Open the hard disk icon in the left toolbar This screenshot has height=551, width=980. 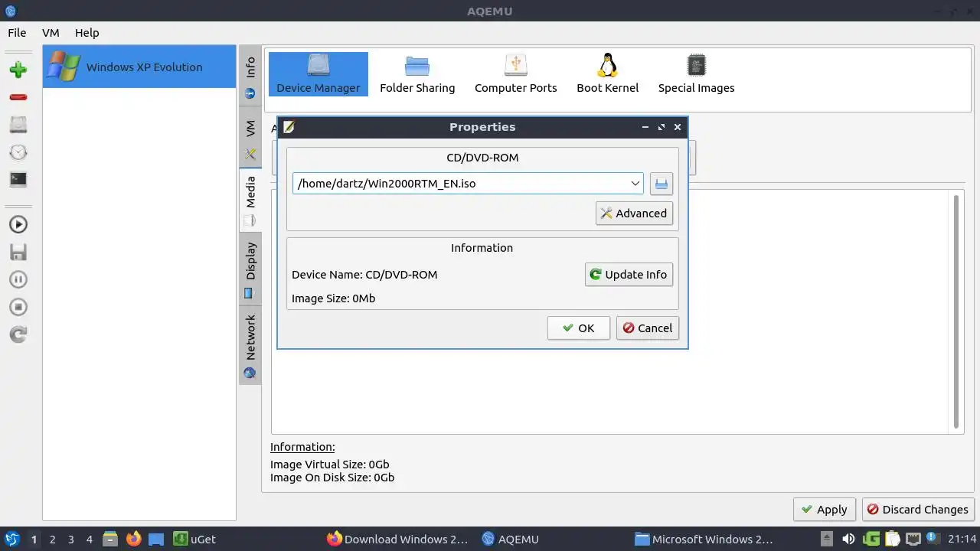tap(18, 125)
